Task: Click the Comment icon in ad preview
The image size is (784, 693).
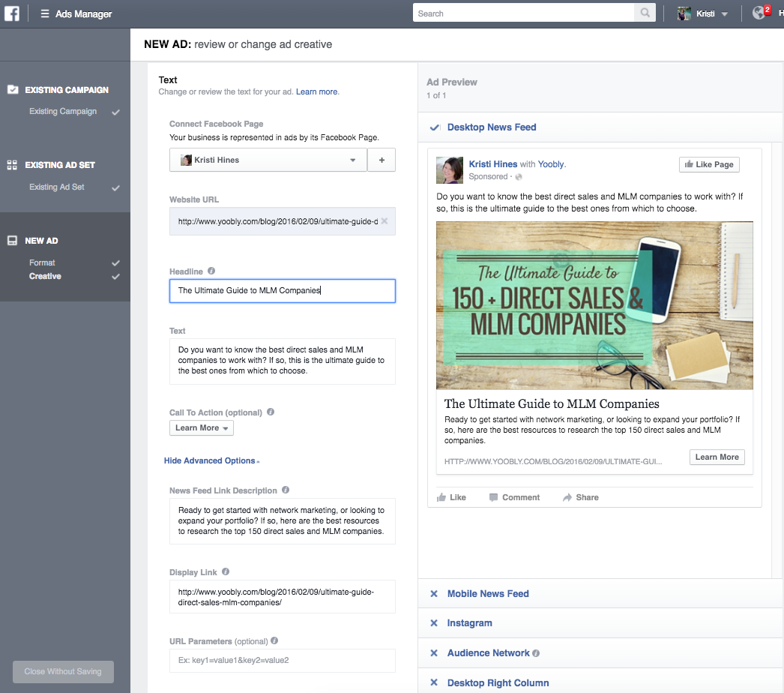Action: pos(493,497)
